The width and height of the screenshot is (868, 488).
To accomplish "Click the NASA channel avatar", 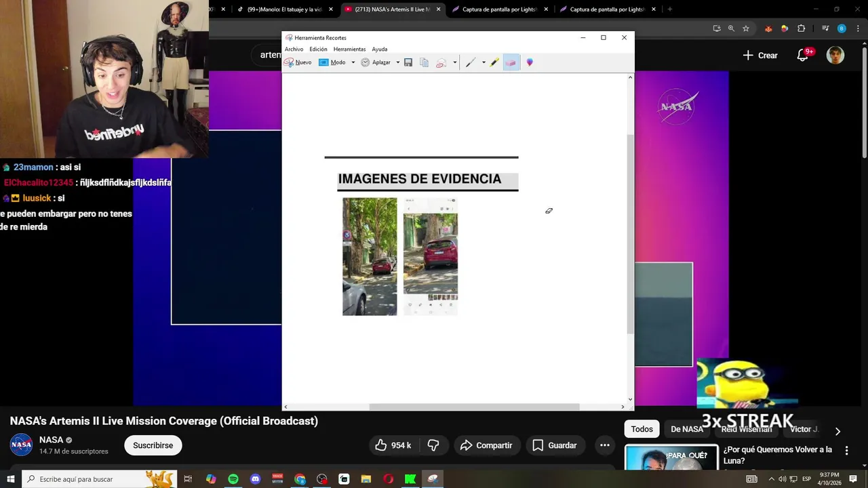I will [21, 445].
